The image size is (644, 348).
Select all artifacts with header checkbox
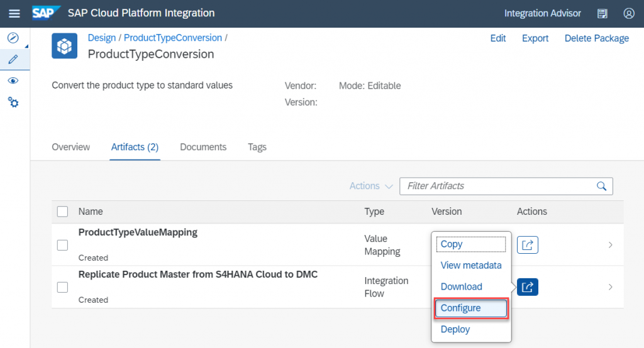[x=62, y=212]
